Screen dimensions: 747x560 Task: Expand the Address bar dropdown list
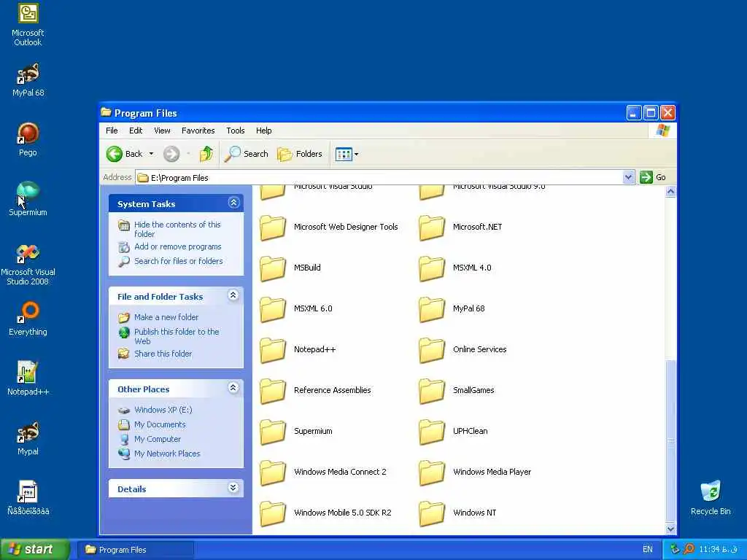(x=628, y=177)
